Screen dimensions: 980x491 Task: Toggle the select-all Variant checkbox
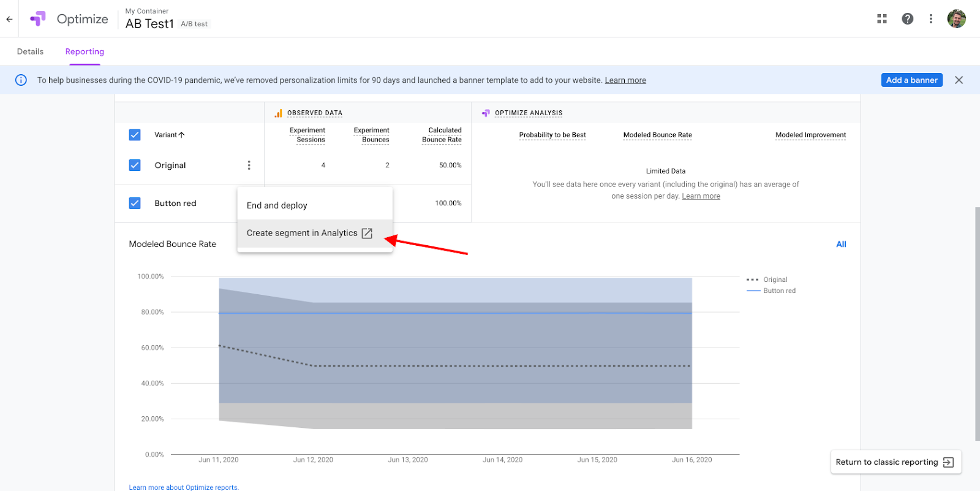coord(135,135)
